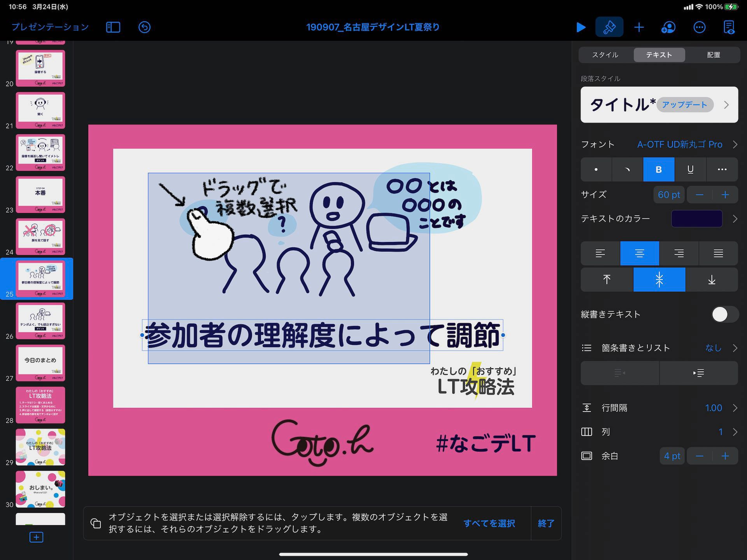Tap the Wi-Fi status icon
The width and height of the screenshot is (747, 560).
[700, 7]
